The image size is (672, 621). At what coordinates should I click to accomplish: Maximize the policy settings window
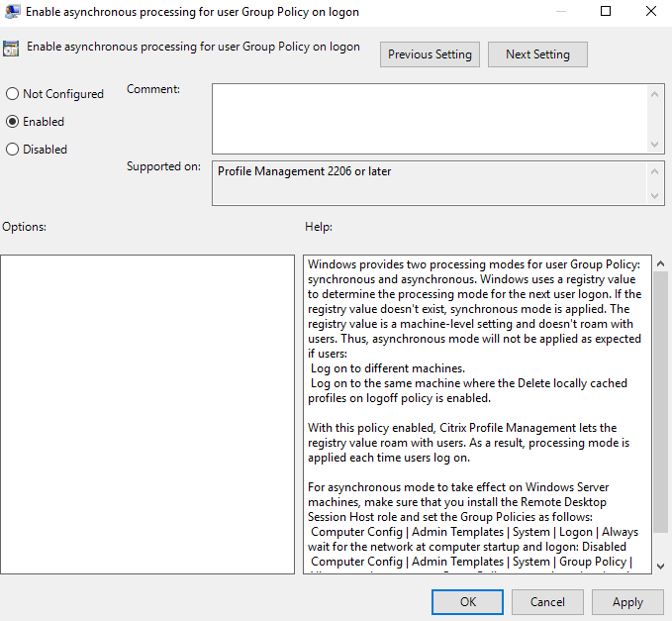pyautogui.click(x=606, y=12)
